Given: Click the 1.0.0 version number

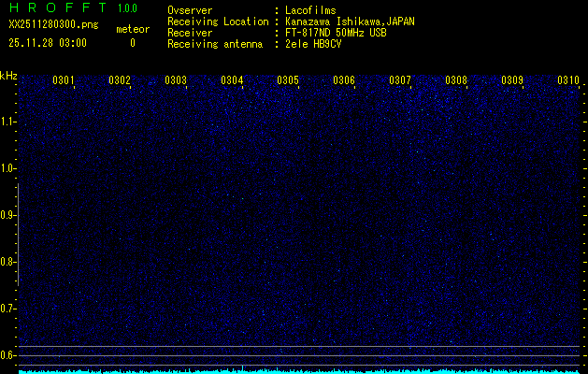Looking at the screenshot, I should pyautogui.click(x=127, y=9).
